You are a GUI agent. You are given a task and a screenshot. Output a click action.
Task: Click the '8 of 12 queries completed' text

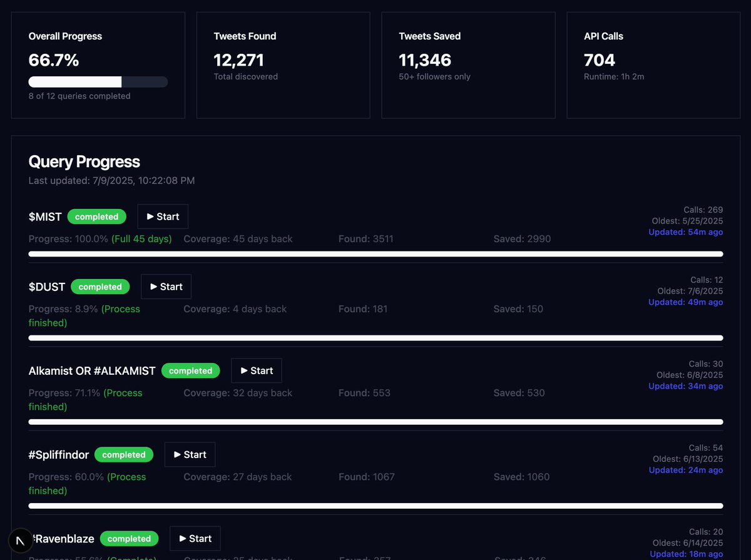point(79,96)
